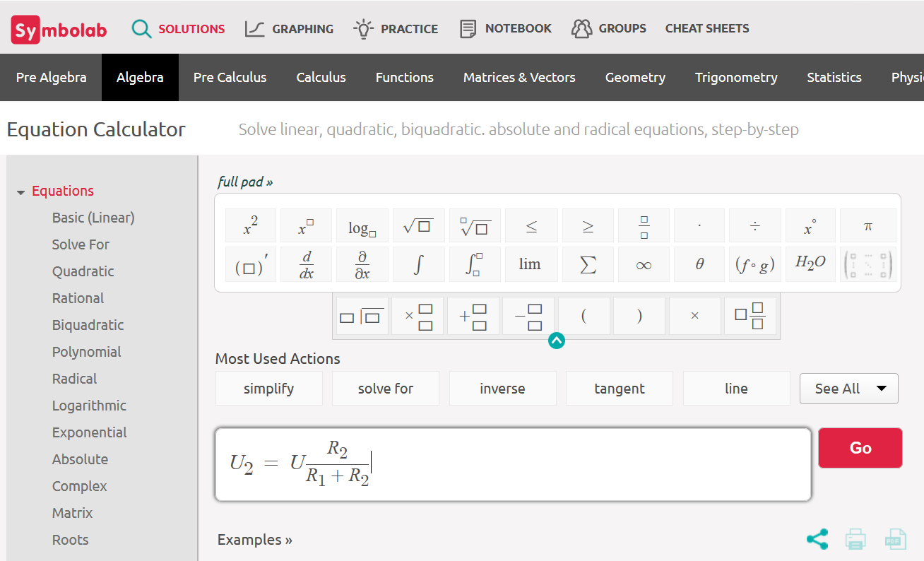The width and height of the screenshot is (924, 561).
Task: Expand the full pad
Action: [245, 182]
